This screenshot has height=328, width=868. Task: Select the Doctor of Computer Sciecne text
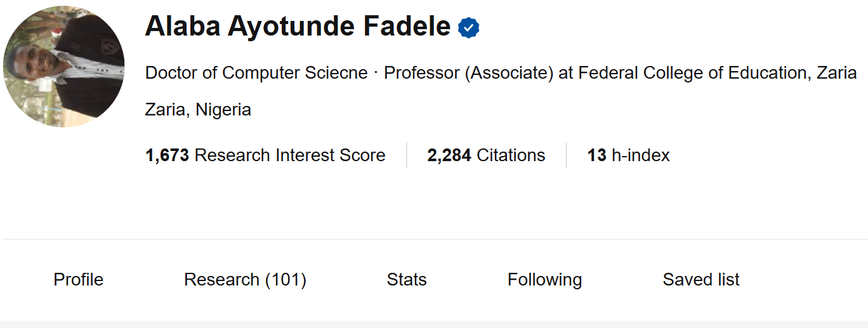tap(256, 73)
